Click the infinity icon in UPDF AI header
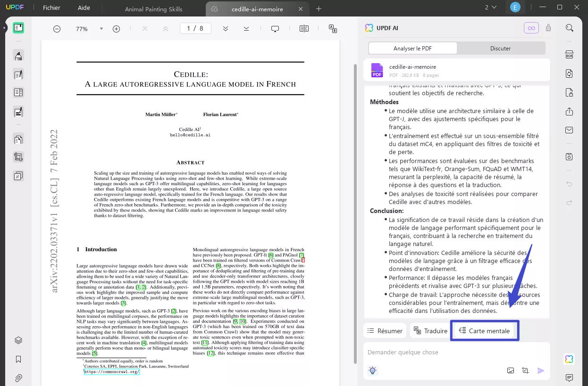The image size is (588, 386). 531,28
